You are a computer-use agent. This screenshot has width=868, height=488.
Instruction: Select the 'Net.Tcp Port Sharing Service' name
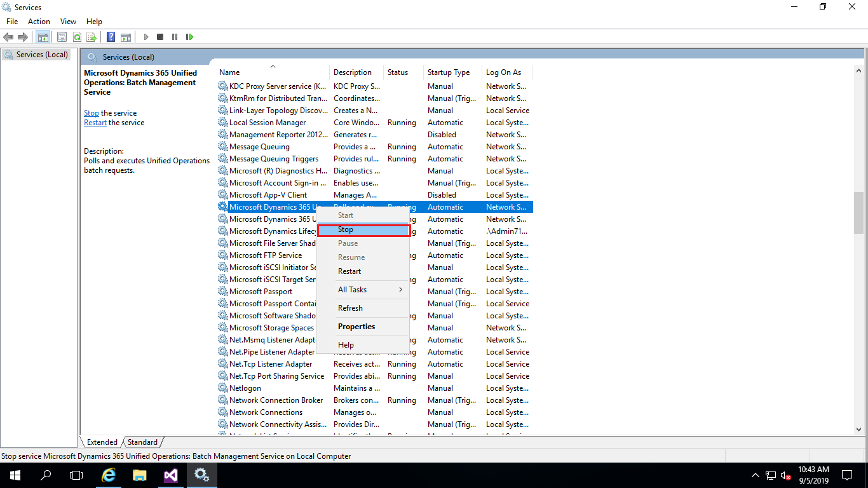(x=276, y=376)
